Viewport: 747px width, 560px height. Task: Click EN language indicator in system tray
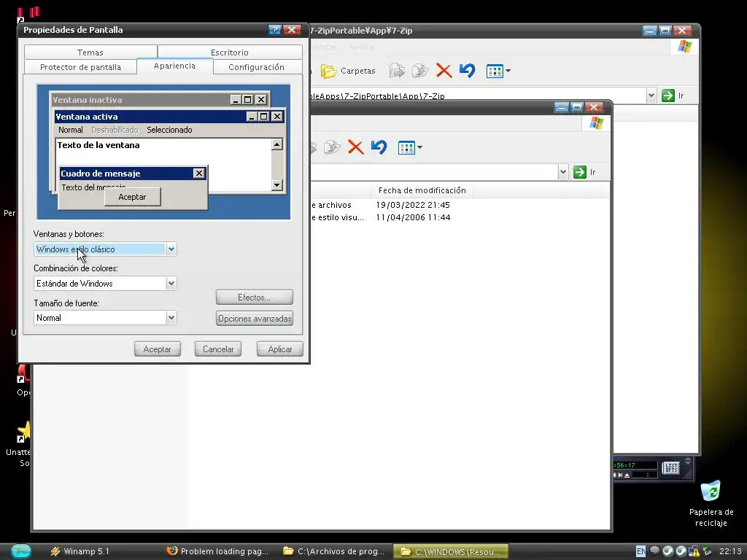(640, 551)
